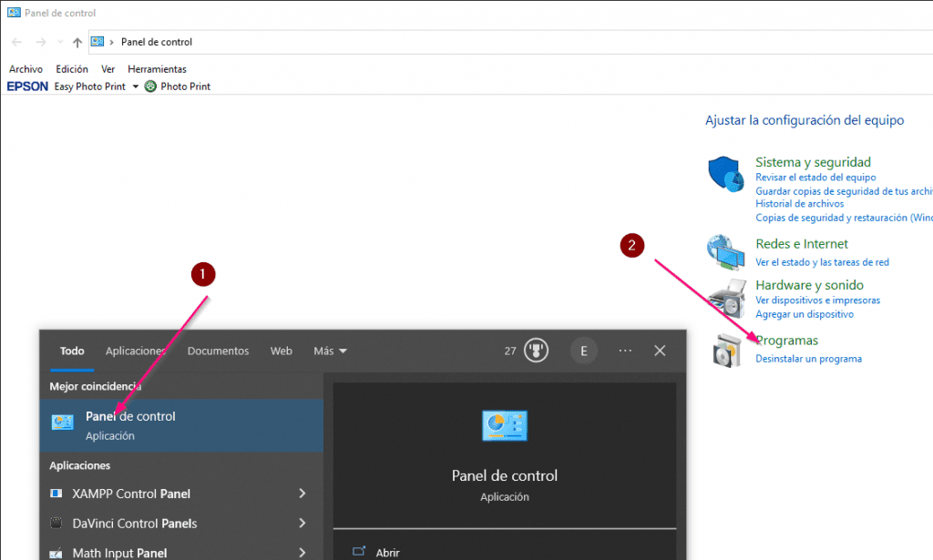Click the Math Input Panel app icon
This screenshot has height=560, width=933.
pos(56,554)
